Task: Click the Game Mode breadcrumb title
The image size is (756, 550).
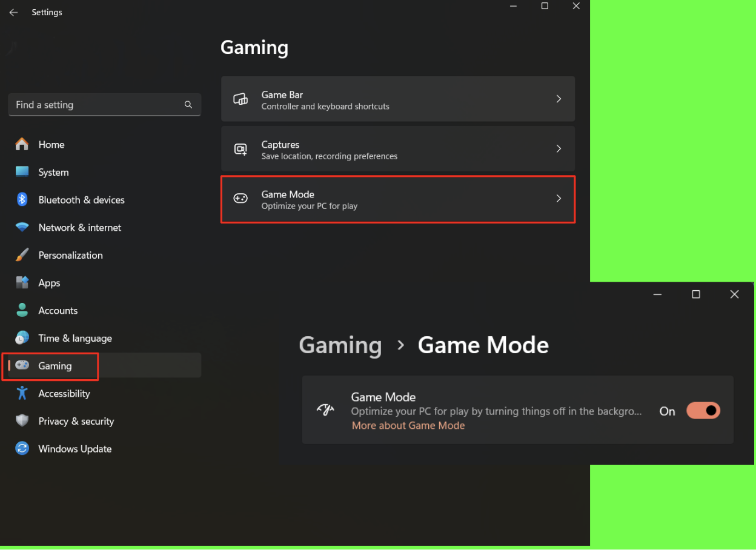Action: (483, 345)
